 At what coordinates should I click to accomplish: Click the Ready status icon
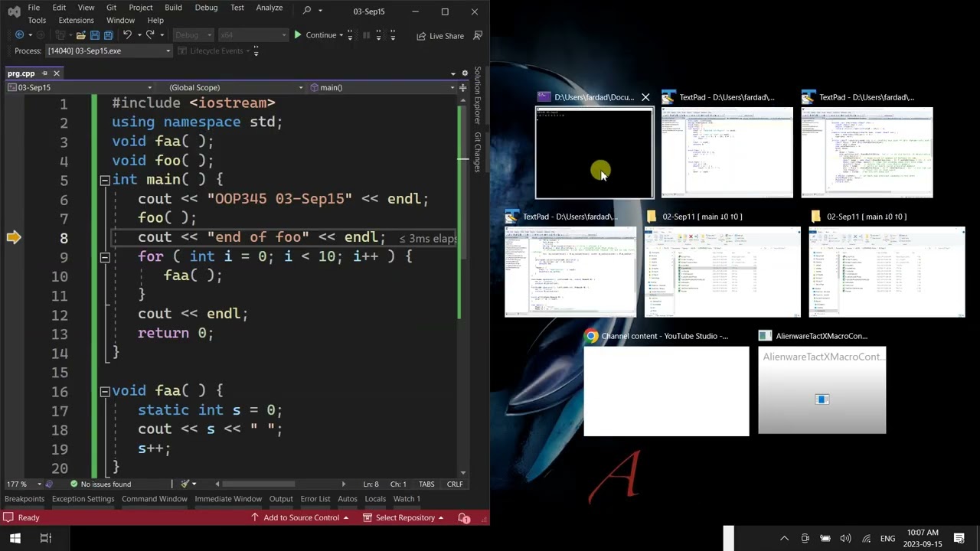8,518
